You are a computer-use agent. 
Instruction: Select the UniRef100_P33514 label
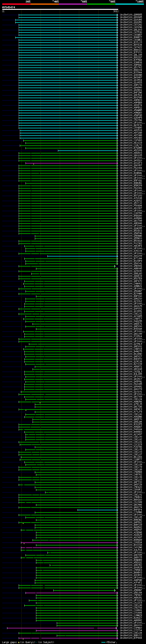(131, 337)
